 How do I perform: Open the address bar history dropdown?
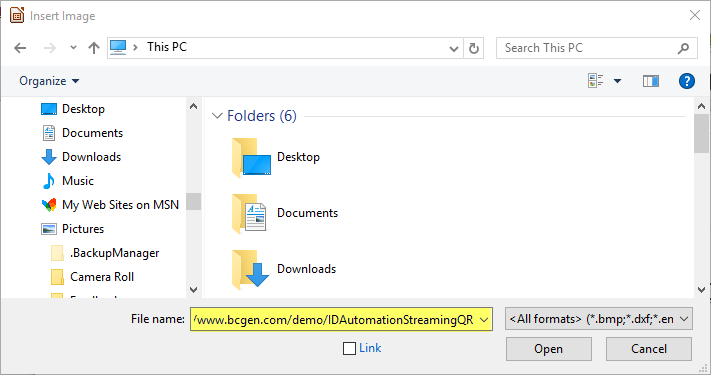coord(453,49)
